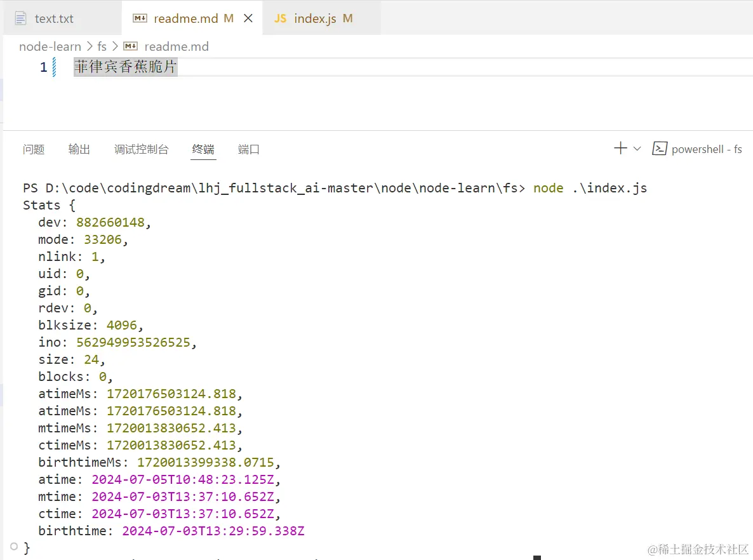Image resolution: width=753 pixels, height=560 pixels.
Task: Open the 输出 panel tab
Action: [79, 149]
